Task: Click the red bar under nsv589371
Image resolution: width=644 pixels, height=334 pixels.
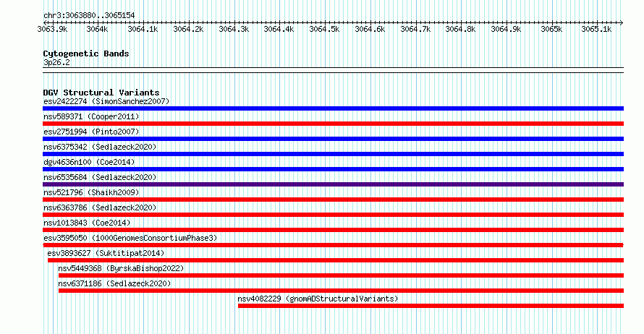Action: pos(333,124)
